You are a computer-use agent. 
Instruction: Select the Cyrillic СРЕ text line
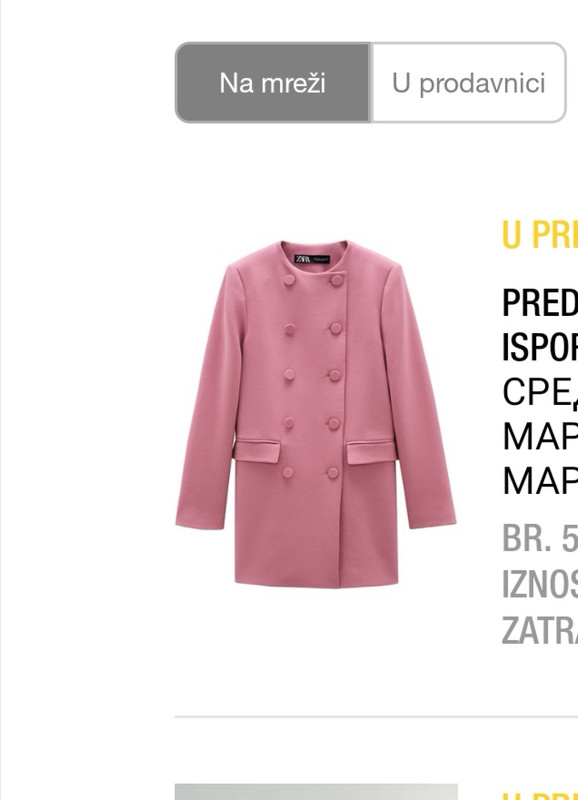[x=540, y=392]
